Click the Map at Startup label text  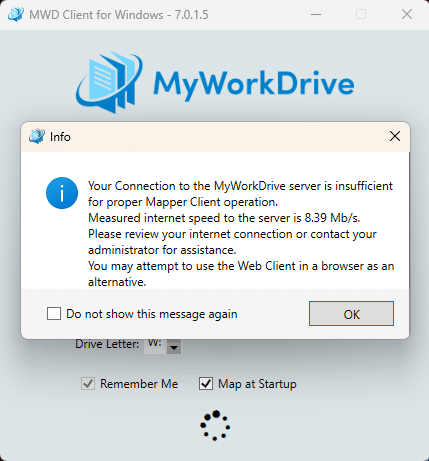tap(257, 384)
